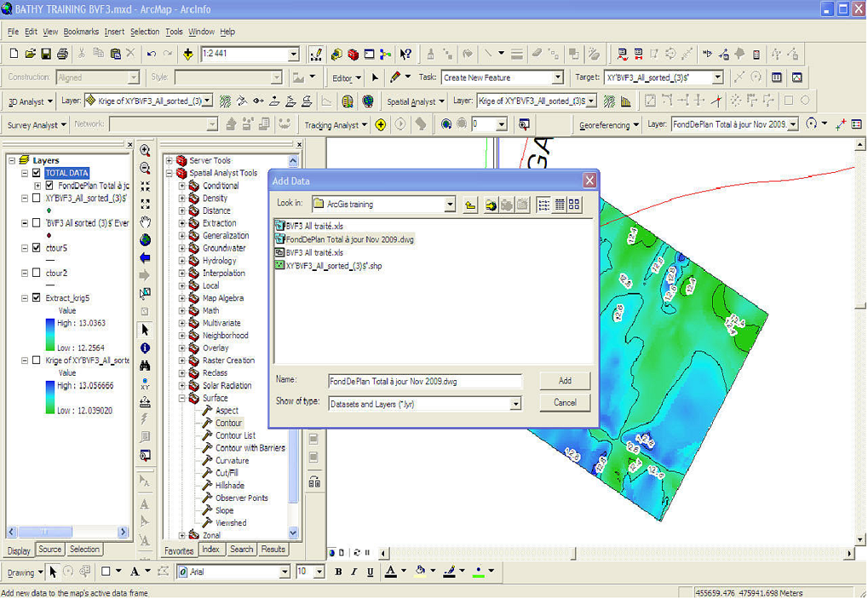Click Cancel in the Add Data dialog
The width and height of the screenshot is (868, 599).
pos(565,402)
